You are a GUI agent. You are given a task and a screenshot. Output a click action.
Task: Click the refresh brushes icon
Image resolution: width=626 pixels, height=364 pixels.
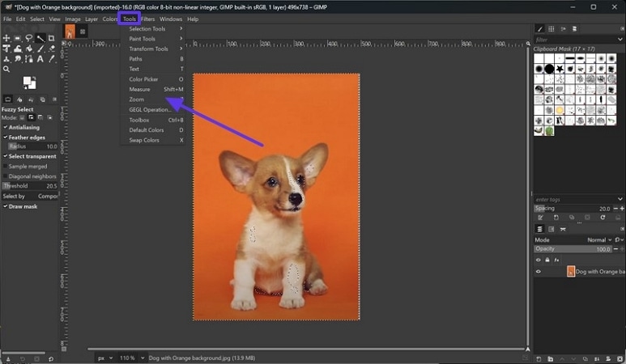click(x=603, y=218)
